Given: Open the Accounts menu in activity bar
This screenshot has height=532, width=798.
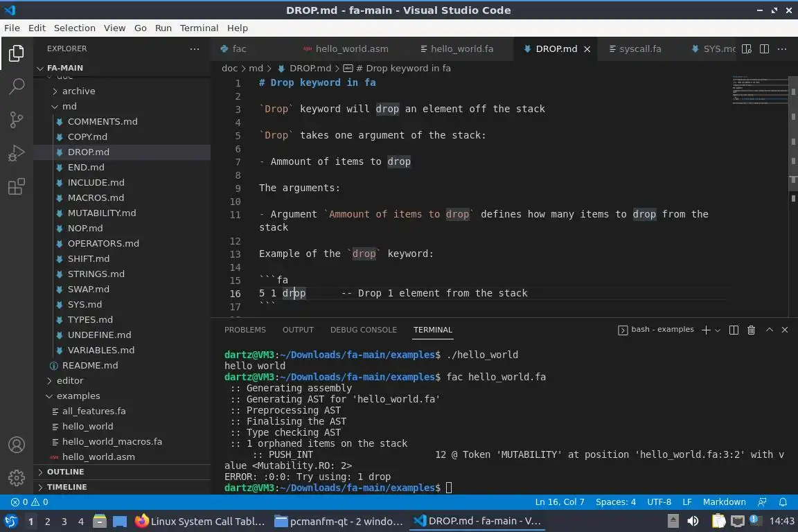Looking at the screenshot, I should point(17,445).
